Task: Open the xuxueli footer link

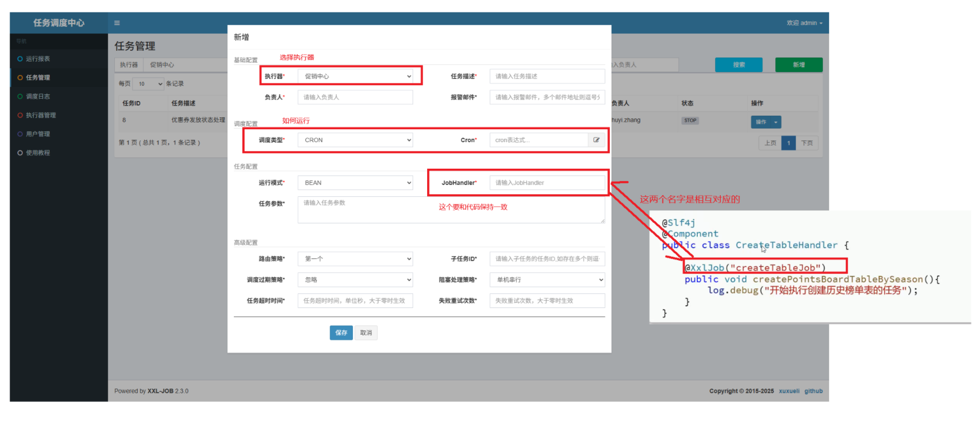Action: (x=789, y=391)
